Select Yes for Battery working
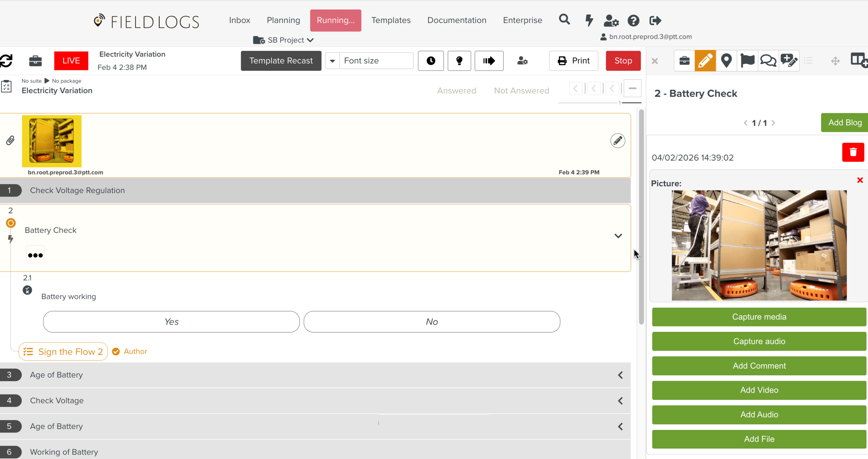This screenshot has height=459, width=868. click(171, 322)
